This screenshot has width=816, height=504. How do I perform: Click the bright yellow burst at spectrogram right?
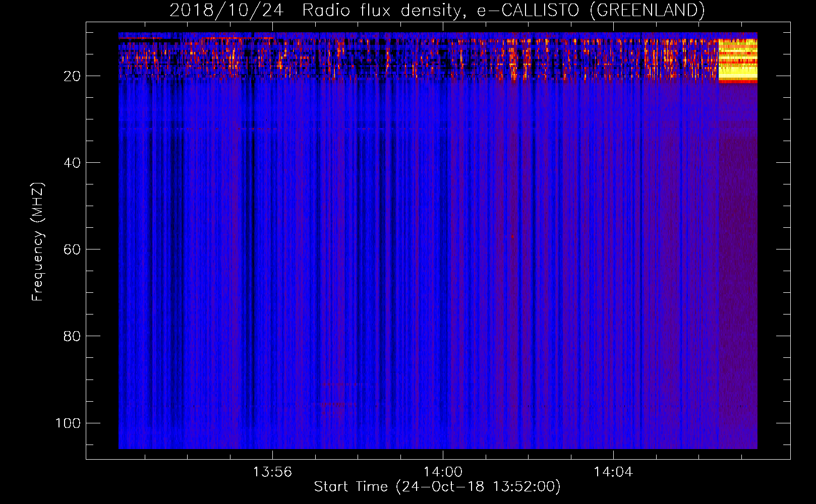738,60
